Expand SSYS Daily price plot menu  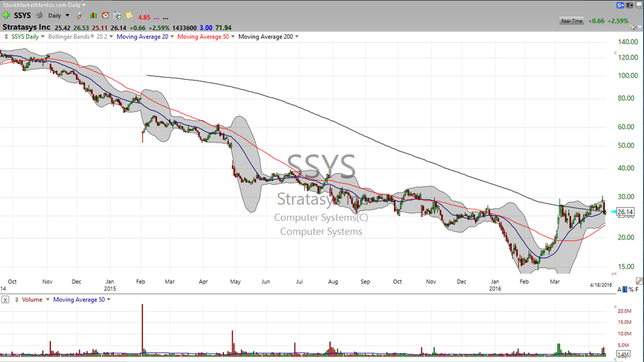click(43, 36)
